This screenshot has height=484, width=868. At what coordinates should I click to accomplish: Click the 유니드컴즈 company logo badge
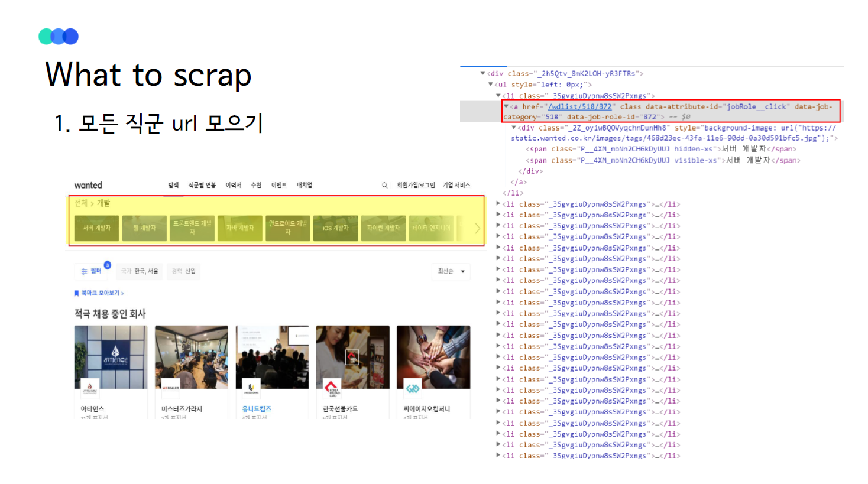(x=251, y=388)
